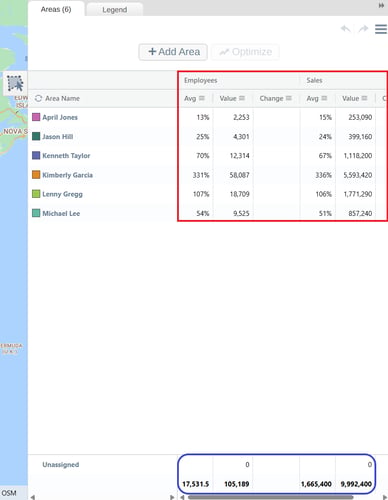
Task: Select the Lenny Gregg area name
Action: point(62,194)
